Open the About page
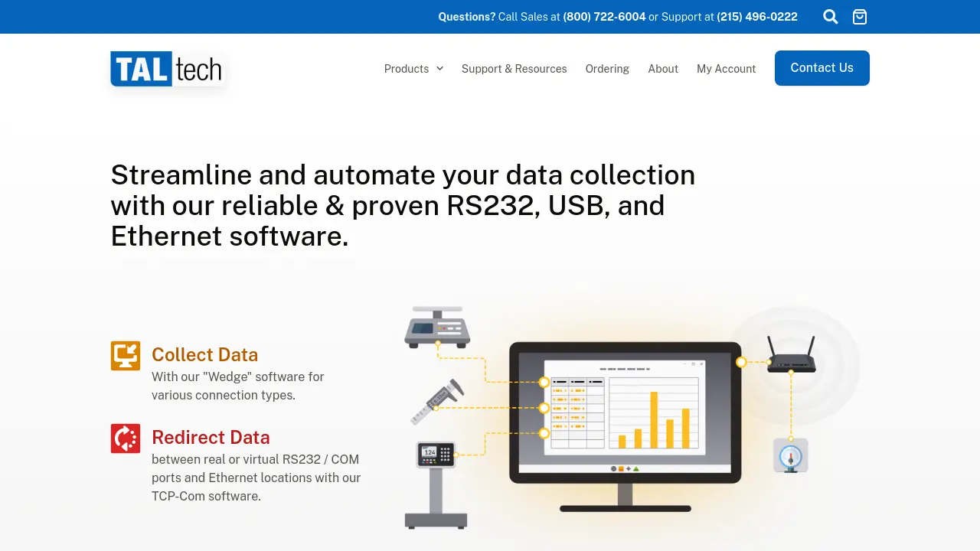This screenshot has width=980, height=551. 663,69
